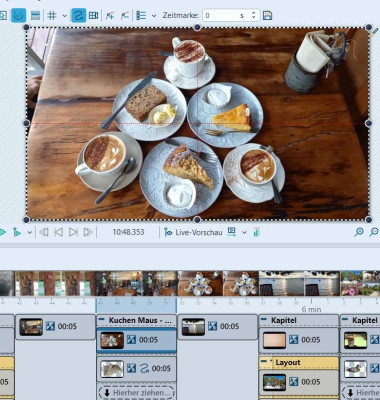Toggle the film strip frame icon
The height and width of the screenshot is (400, 380).
[x=93, y=15]
